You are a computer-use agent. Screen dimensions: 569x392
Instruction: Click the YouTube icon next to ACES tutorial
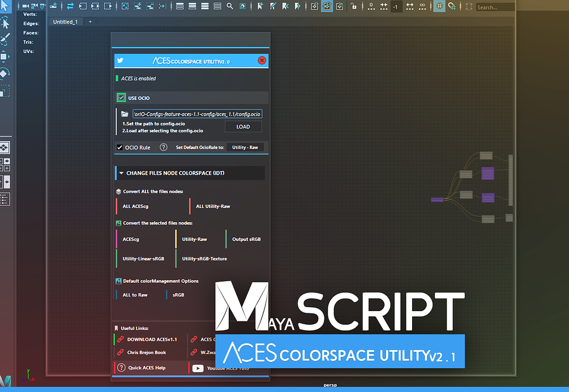198,368
